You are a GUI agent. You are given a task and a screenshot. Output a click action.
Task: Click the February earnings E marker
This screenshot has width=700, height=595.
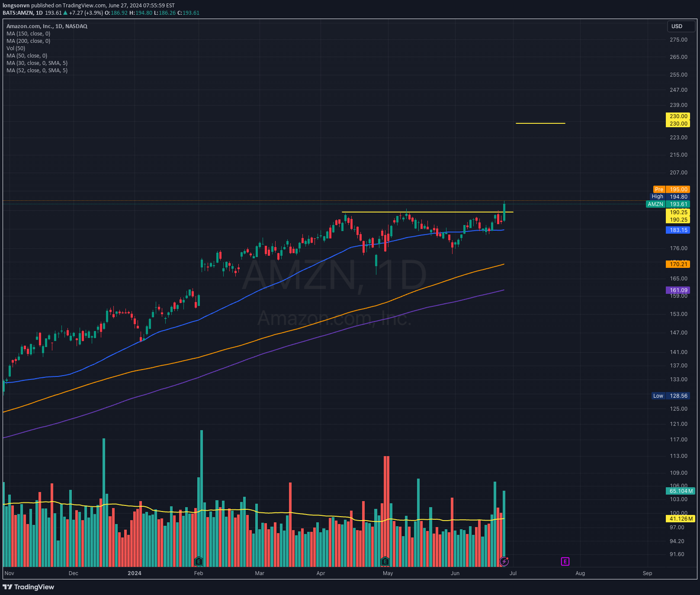tap(199, 561)
